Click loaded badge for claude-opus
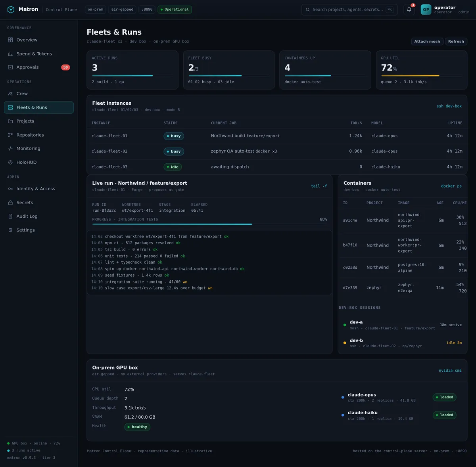Image resolution: width=476 pixels, height=467 pixels. [444, 397]
